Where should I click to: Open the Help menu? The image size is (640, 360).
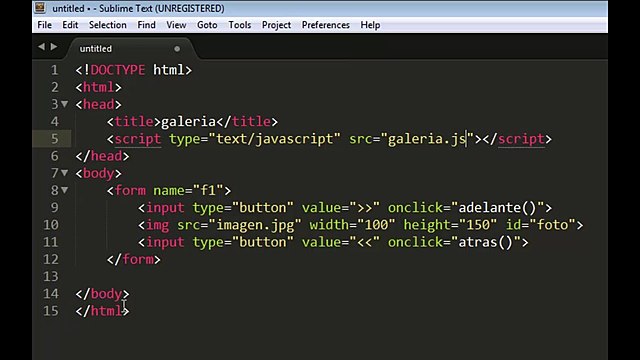(x=370, y=25)
